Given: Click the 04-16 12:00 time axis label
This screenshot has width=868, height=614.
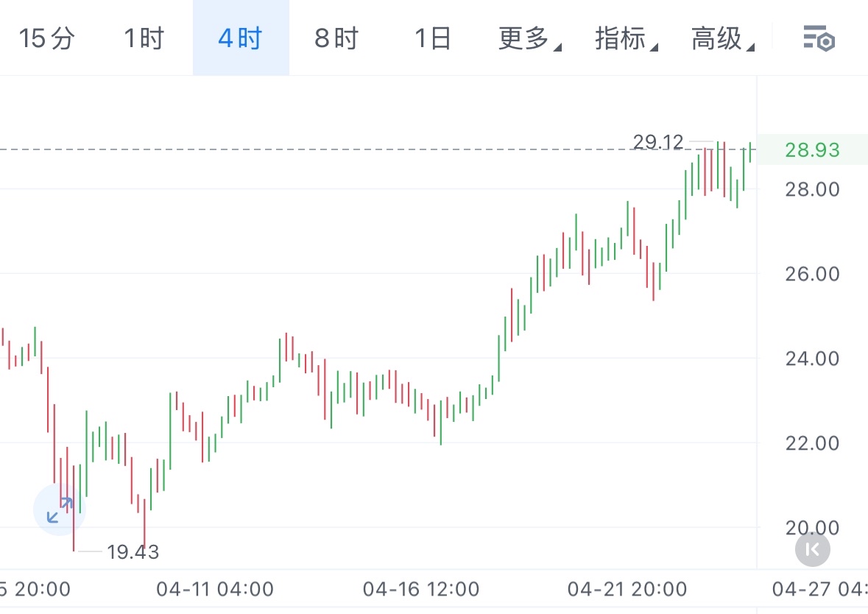Looking at the screenshot, I should pos(421,589).
